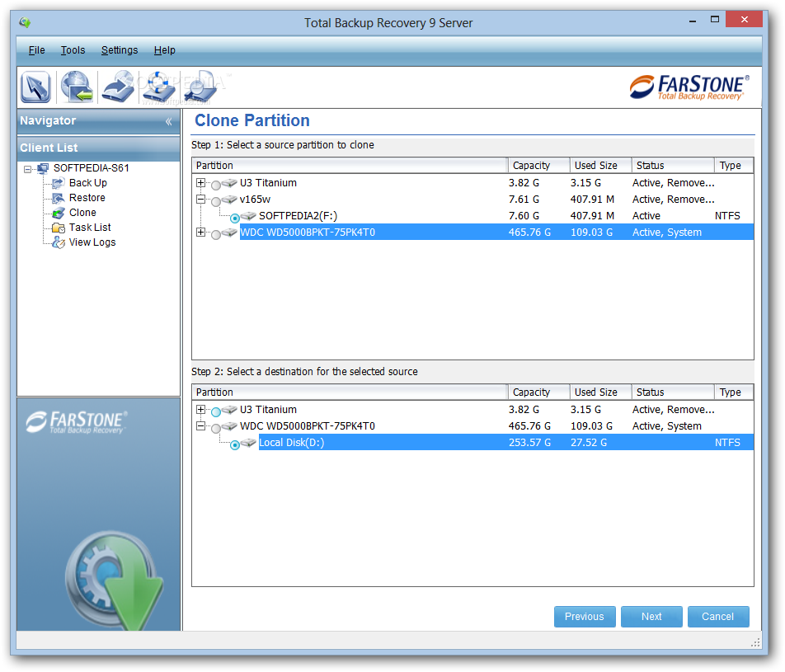This screenshot has width=785, height=672.
Task: Expand U3 Titanium in destination list
Action: [x=200, y=410]
